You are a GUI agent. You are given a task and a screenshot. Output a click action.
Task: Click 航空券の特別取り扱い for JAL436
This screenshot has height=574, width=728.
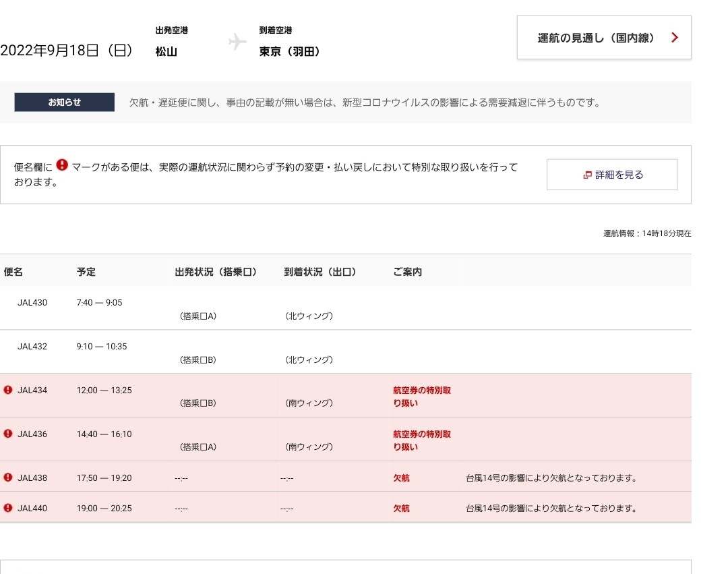pos(422,440)
